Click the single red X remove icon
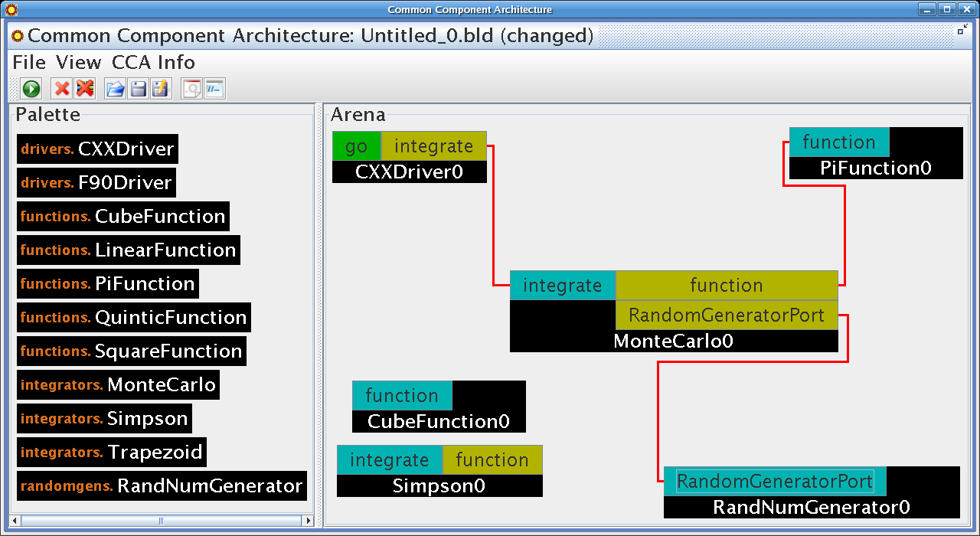This screenshot has height=536, width=980. coord(62,89)
